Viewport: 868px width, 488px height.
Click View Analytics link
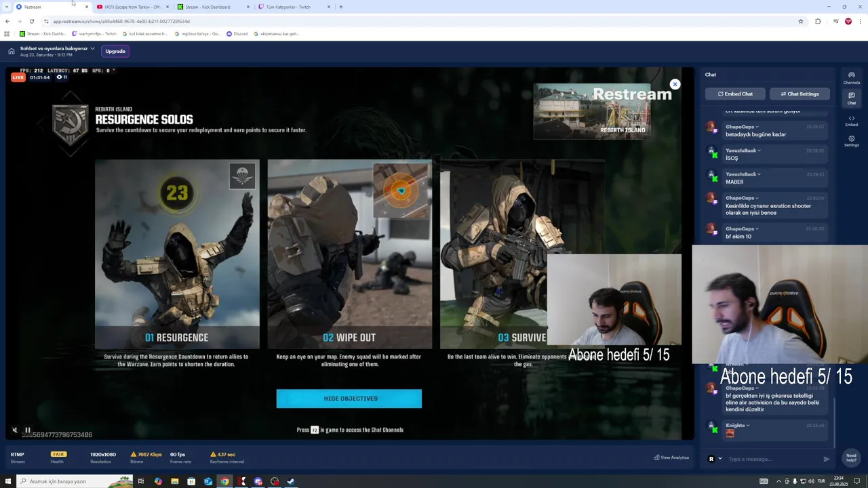[x=671, y=457]
